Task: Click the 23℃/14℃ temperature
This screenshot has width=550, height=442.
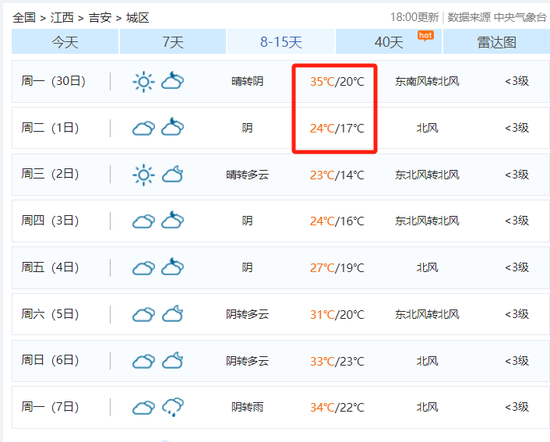Action: click(x=337, y=175)
